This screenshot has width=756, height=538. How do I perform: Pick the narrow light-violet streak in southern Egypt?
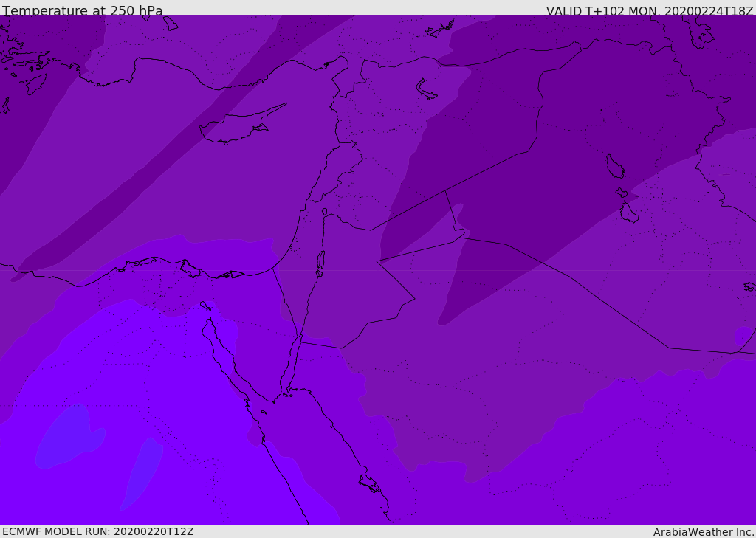coord(142,472)
